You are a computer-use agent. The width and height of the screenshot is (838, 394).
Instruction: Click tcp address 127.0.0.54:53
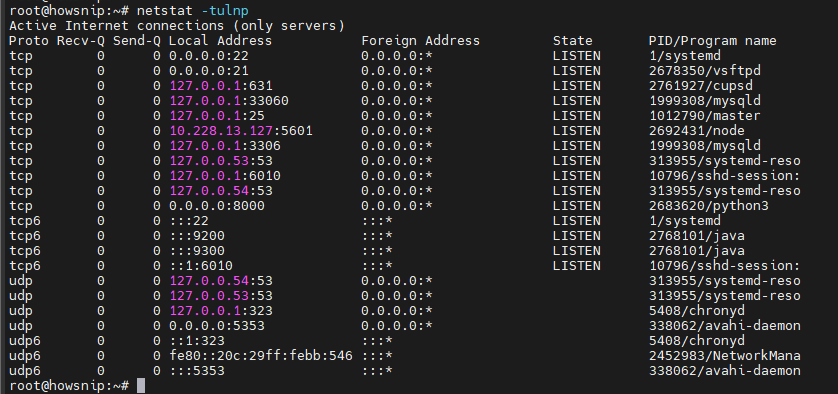coord(221,190)
